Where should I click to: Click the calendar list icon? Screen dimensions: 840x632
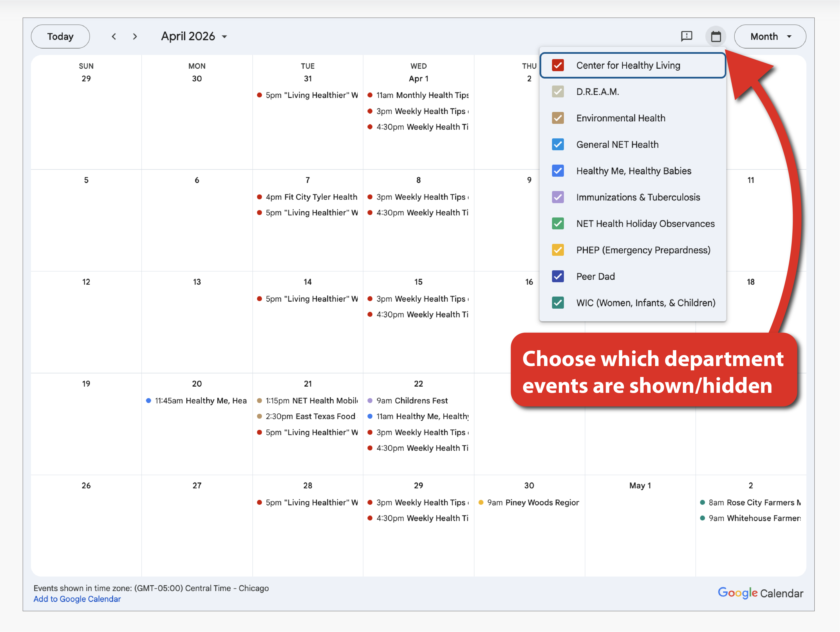(x=715, y=36)
